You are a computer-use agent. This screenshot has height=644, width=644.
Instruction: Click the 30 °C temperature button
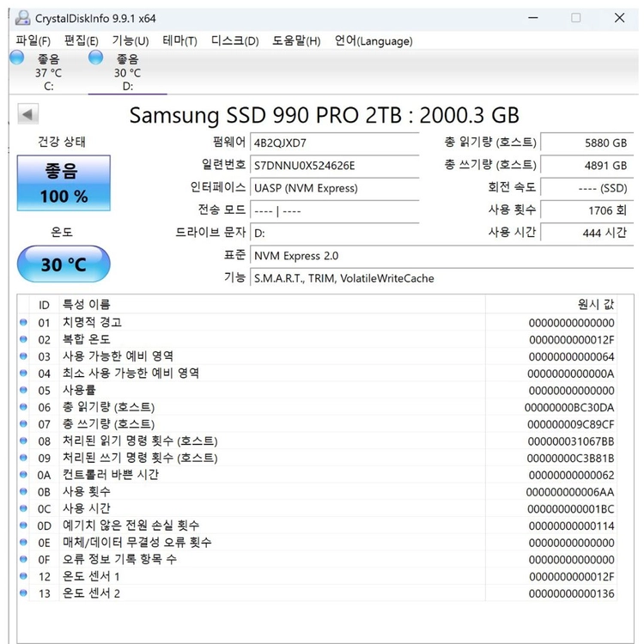pos(64,264)
